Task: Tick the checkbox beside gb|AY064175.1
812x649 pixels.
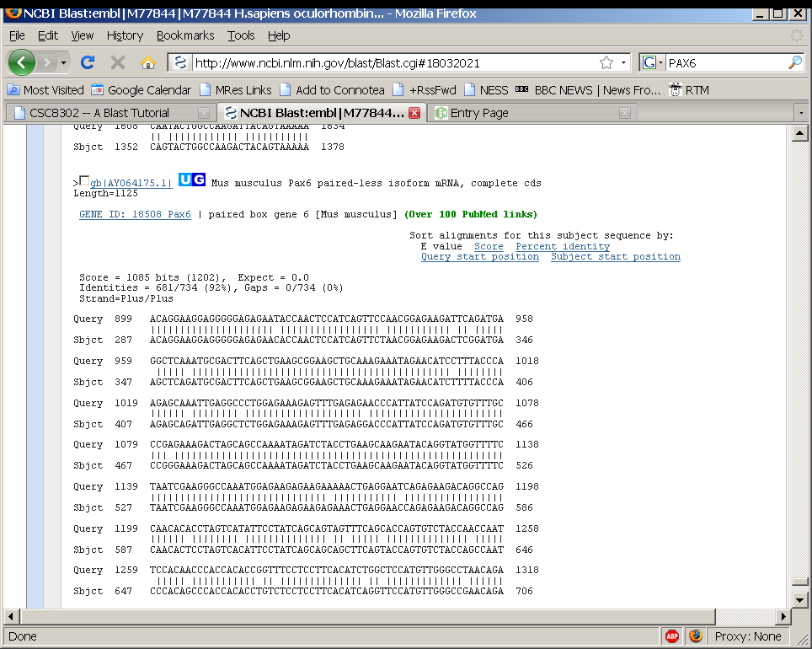Action: tap(84, 181)
